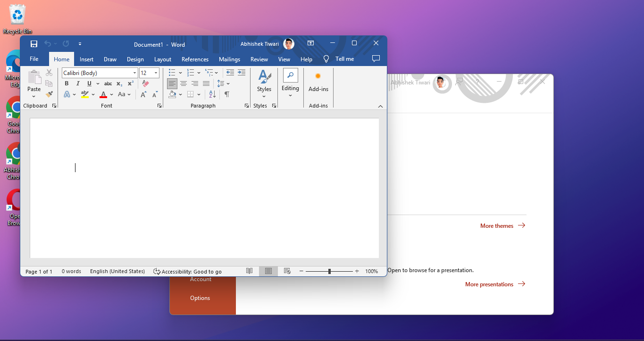Apply the red font color
This screenshot has width=644, height=341.
pyautogui.click(x=104, y=94)
